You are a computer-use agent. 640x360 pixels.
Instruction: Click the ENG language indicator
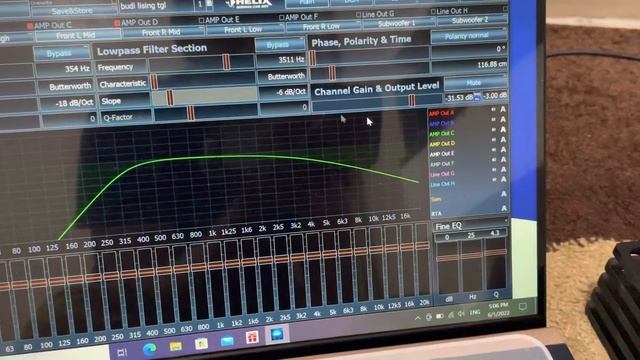point(475,313)
